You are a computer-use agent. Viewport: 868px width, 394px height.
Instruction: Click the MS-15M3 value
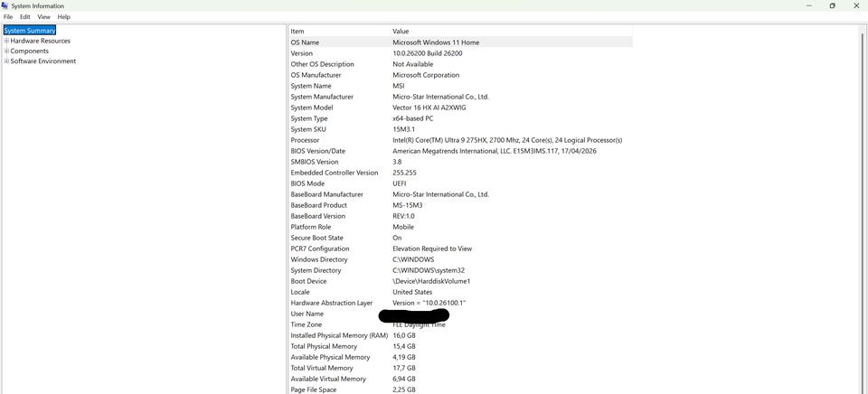(x=408, y=205)
